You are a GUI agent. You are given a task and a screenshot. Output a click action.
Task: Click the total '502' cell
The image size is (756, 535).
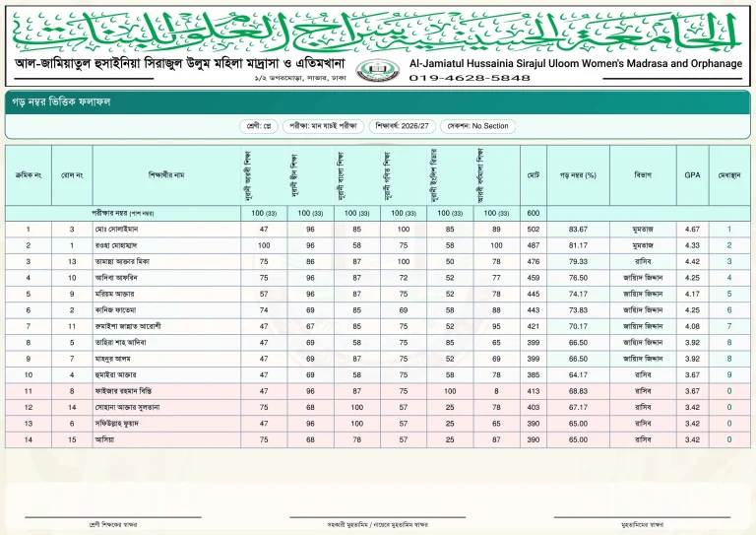coord(534,230)
